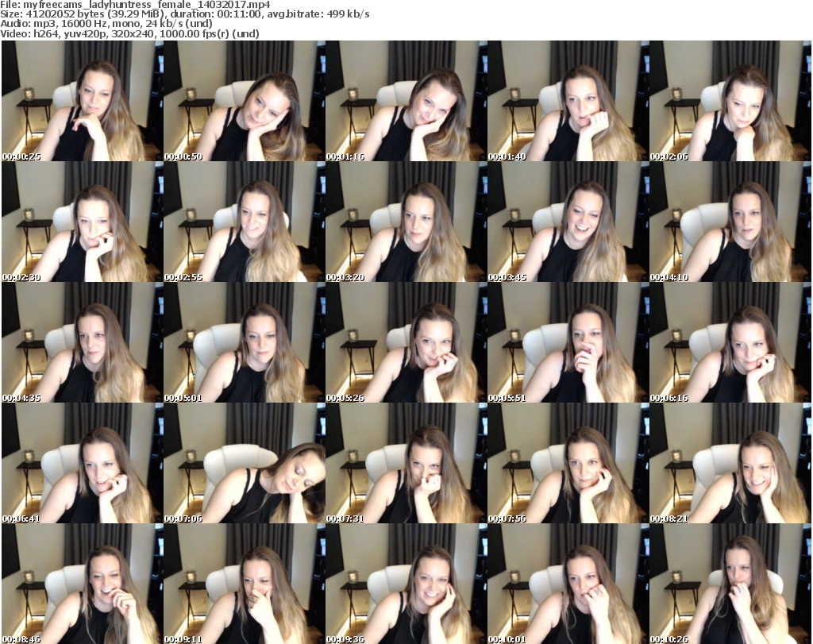Click the thumbnail marked 00:01:16
The height and width of the screenshot is (644, 813).
tap(406, 101)
